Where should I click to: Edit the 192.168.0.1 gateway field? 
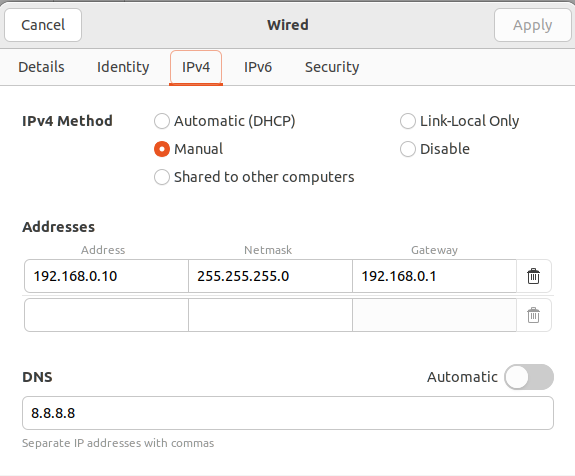[434, 276]
